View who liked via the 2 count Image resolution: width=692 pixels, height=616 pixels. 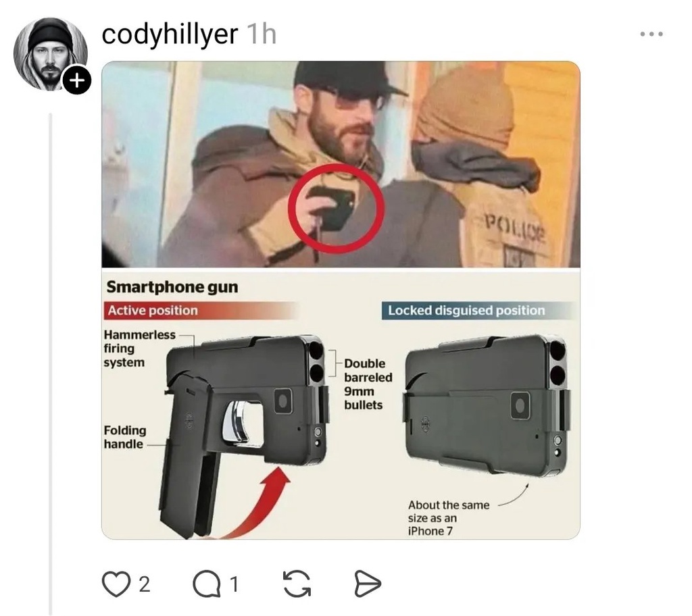[x=145, y=584]
